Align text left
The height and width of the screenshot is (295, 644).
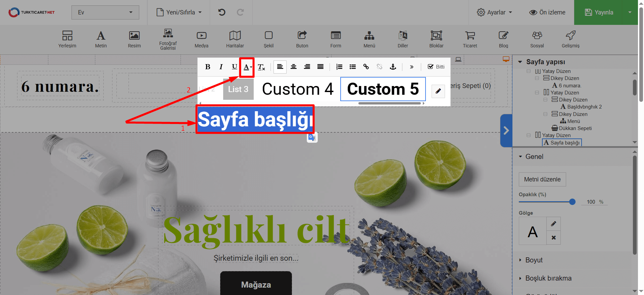pos(280,67)
